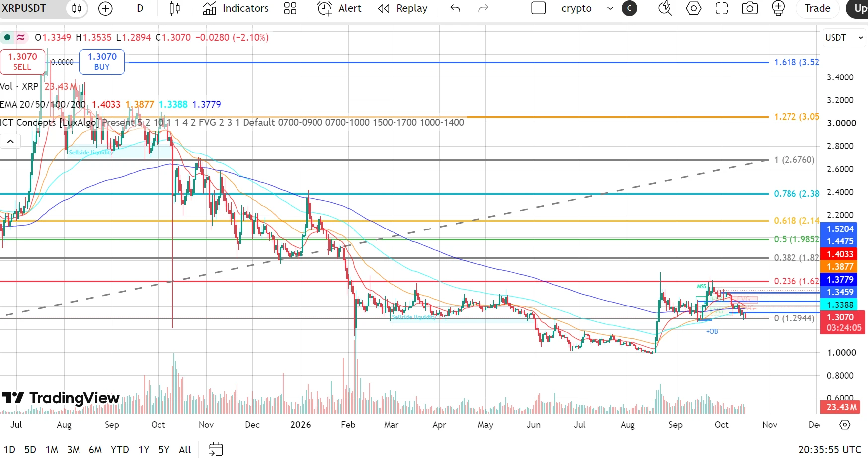Open the go-to-date calendar icon
The height and width of the screenshot is (459, 868).
[216, 450]
